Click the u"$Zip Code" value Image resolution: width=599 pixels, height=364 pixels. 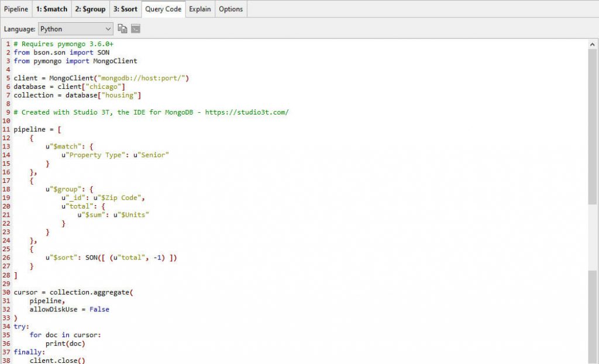[x=117, y=197]
